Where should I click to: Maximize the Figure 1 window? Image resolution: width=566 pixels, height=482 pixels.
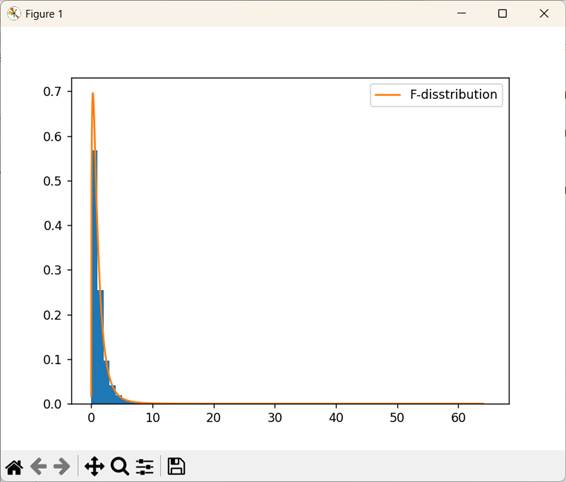click(x=502, y=14)
